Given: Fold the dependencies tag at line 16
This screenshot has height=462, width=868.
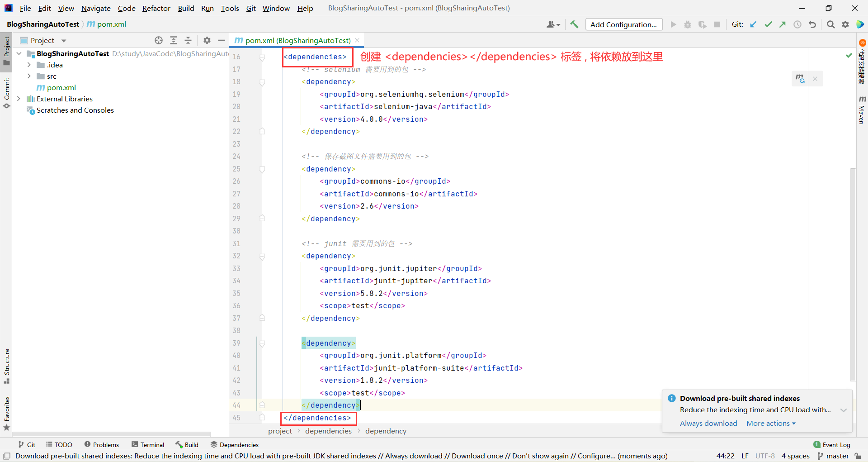Looking at the screenshot, I should tap(262, 57).
